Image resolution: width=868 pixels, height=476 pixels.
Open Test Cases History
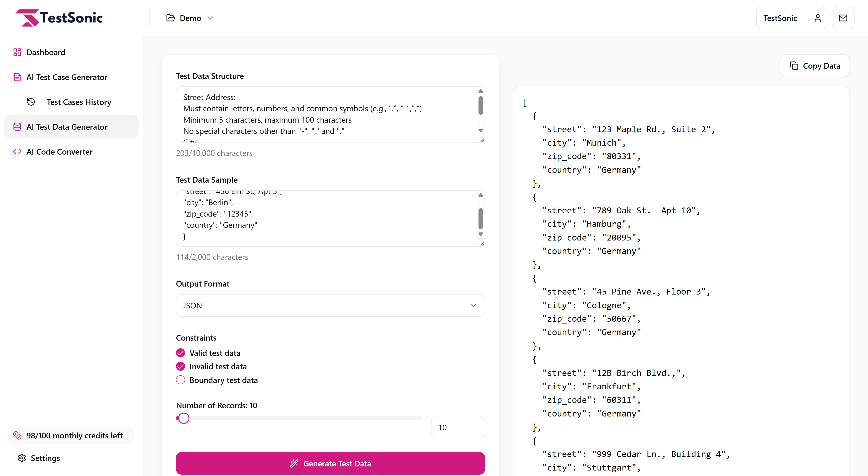pos(78,102)
